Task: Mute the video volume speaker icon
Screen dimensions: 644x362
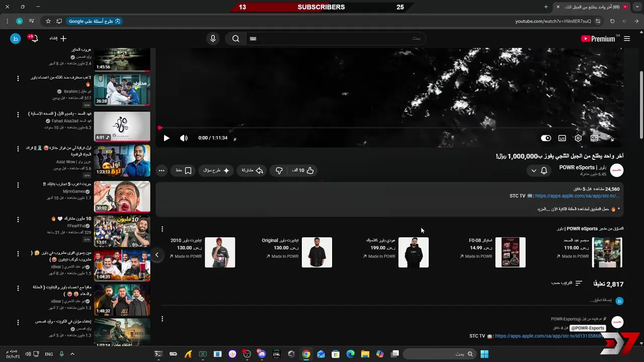Action: pos(184,138)
